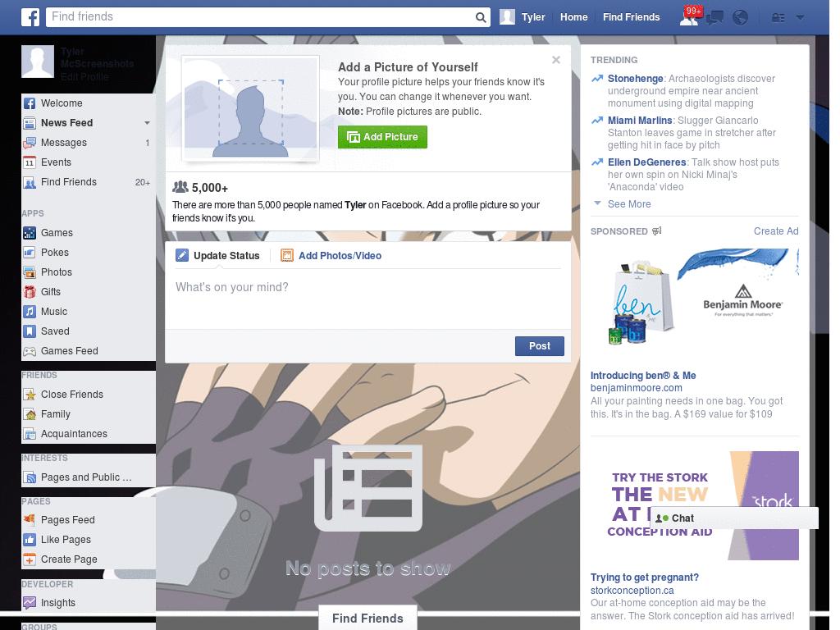Open the Pokes app icon
This screenshot has width=840, height=630.
[30, 253]
